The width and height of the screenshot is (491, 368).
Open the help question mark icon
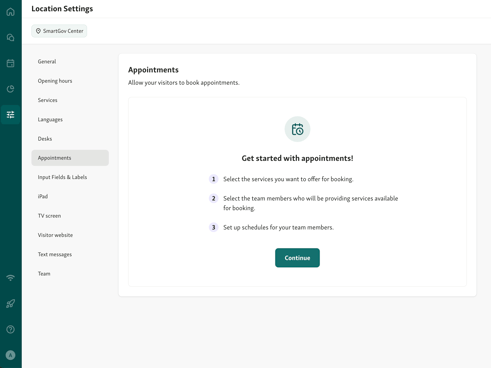pos(11,329)
